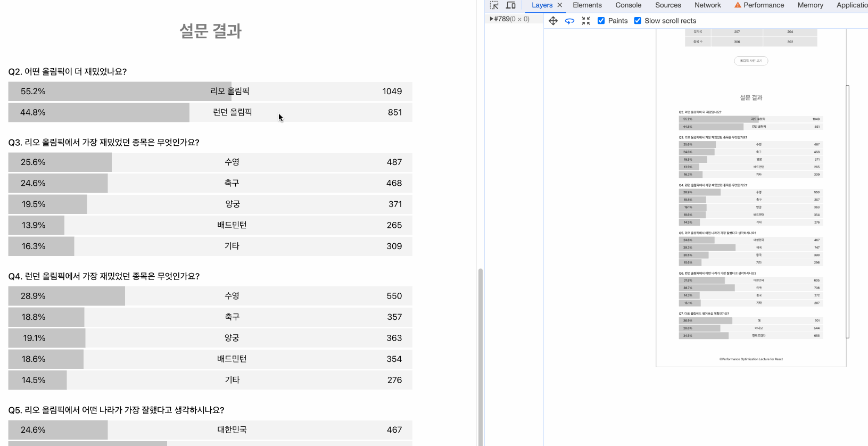This screenshot has height=446, width=868.
Task: Click the layer preview page thumbnail
Action: tap(751, 198)
